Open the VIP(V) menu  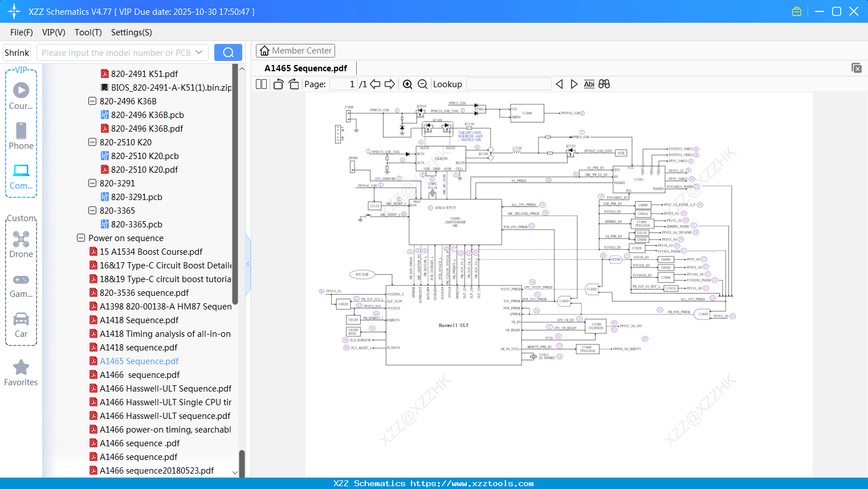click(54, 32)
